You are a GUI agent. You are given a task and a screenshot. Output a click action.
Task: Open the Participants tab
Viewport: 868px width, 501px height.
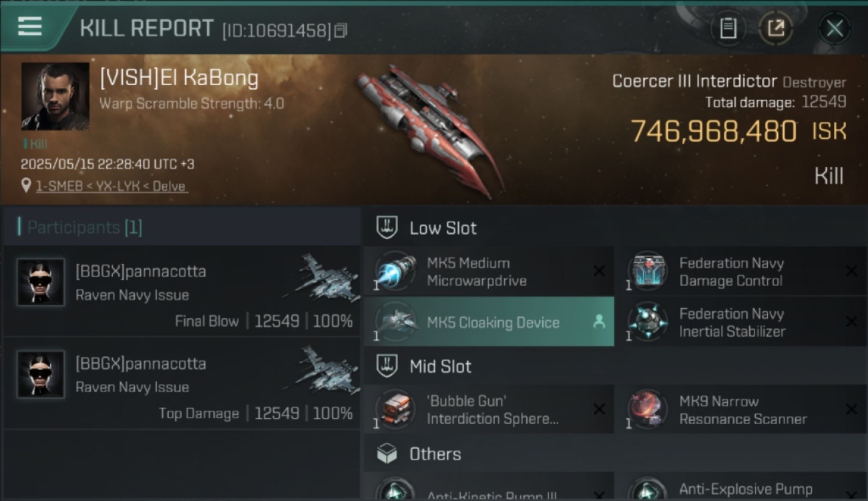79,228
